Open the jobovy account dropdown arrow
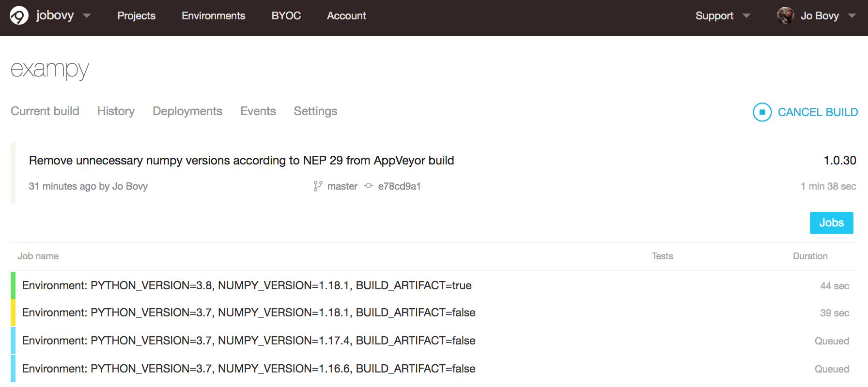 pyautogui.click(x=87, y=16)
